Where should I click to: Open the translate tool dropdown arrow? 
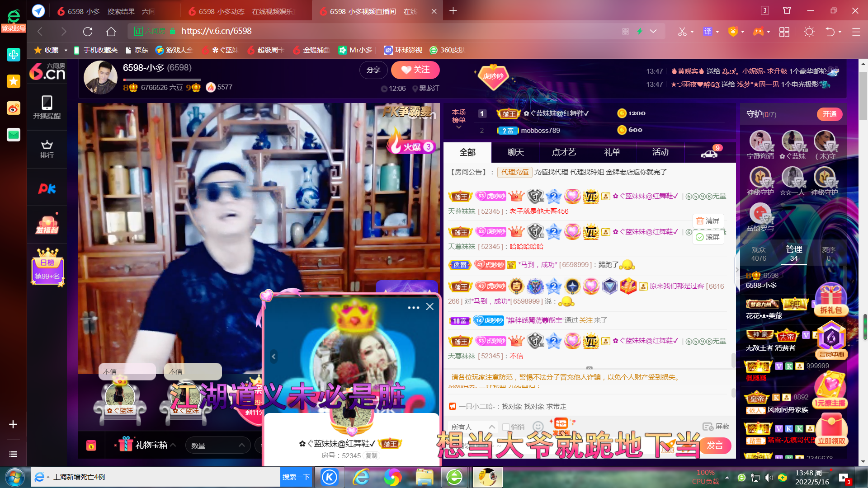[x=717, y=32]
